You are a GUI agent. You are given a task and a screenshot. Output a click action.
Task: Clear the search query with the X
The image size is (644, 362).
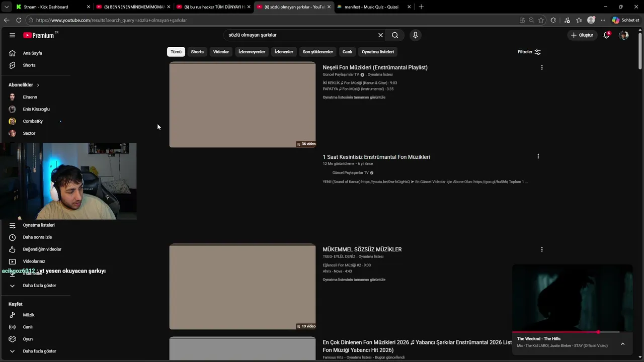(x=380, y=35)
